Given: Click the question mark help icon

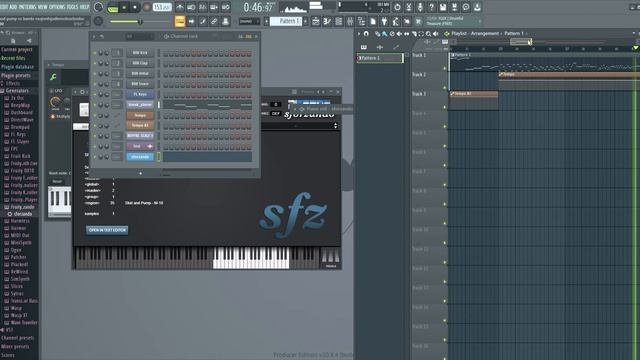Looking at the screenshot, I should [431, 7].
